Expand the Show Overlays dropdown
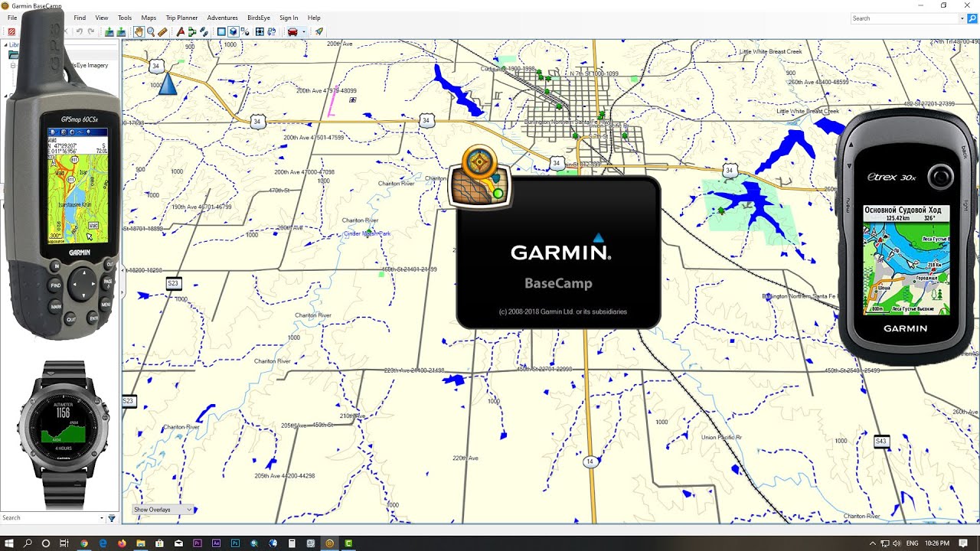Screen dimensions: 980x551 162,510
